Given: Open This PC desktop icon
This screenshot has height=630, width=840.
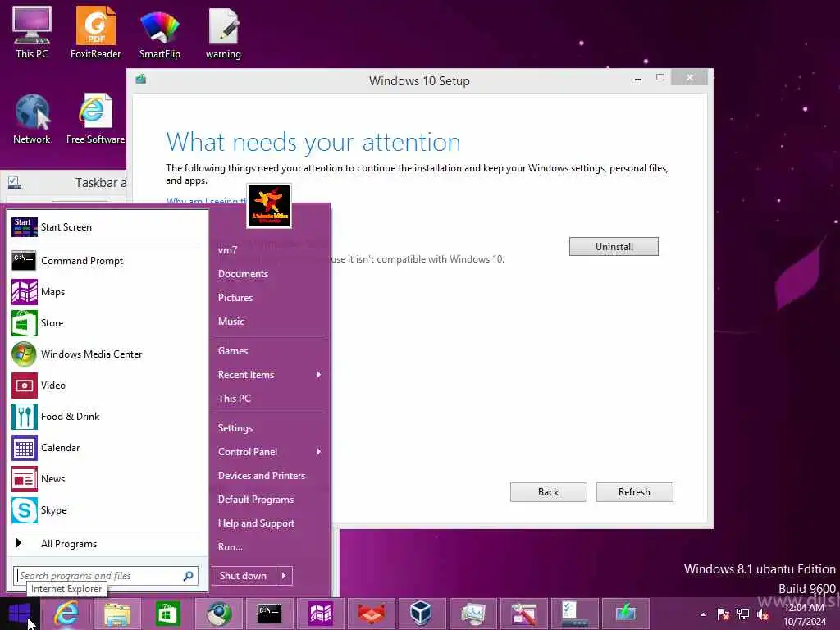Looking at the screenshot, I should (32, 32).
